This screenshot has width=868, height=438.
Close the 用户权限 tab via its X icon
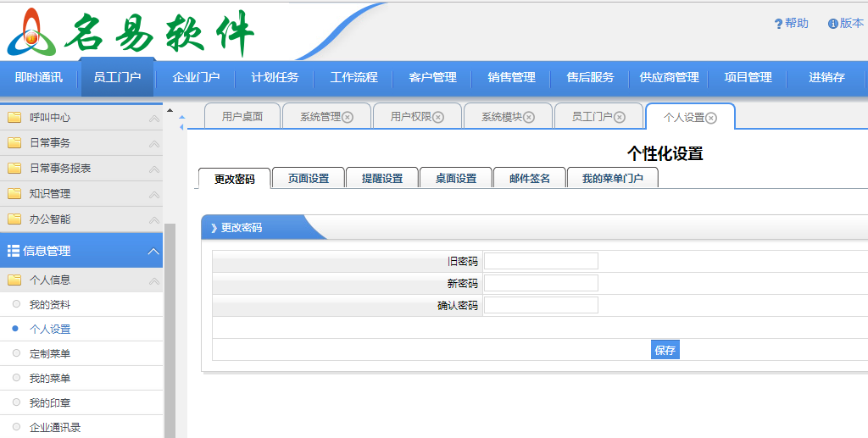438,118
